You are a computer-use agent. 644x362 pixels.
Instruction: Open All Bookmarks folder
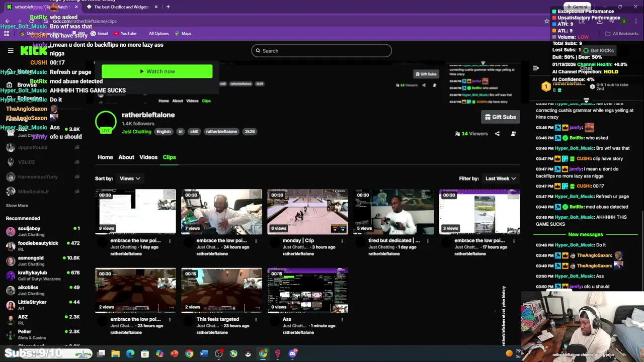pyautogui.click(x=622, y=34)
